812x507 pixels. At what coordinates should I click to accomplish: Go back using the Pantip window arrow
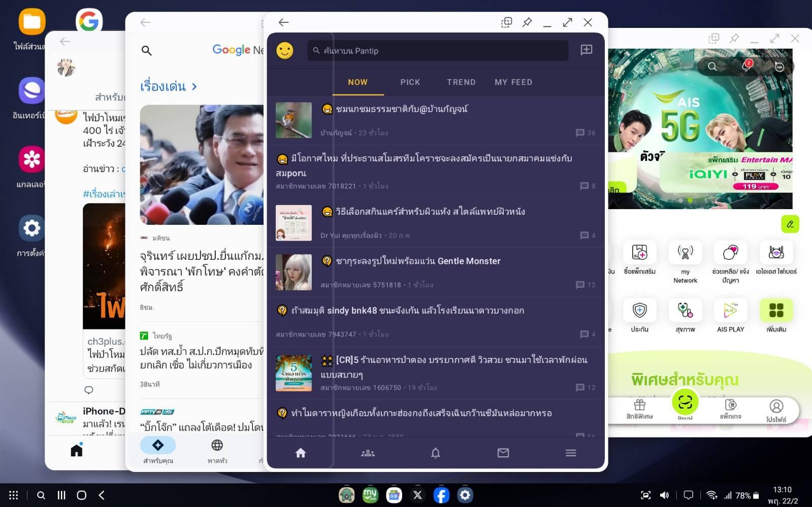(284, 22)
